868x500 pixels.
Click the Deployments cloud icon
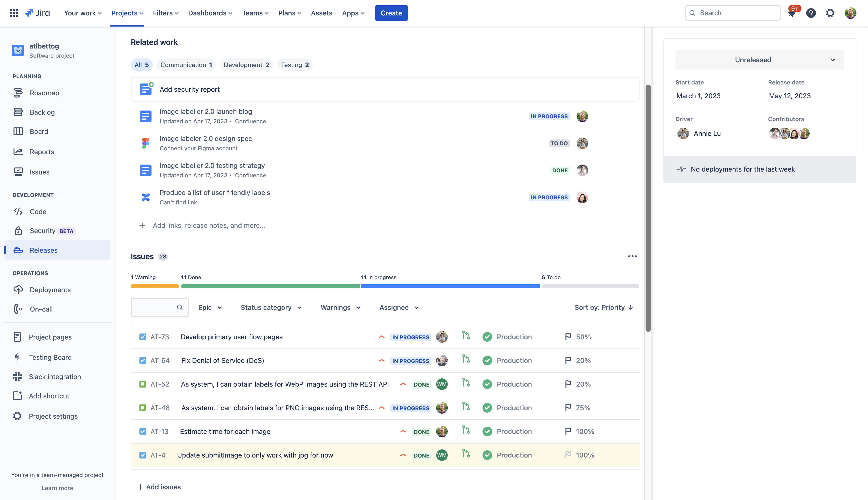pyautogui.click(x=18, y=290)
